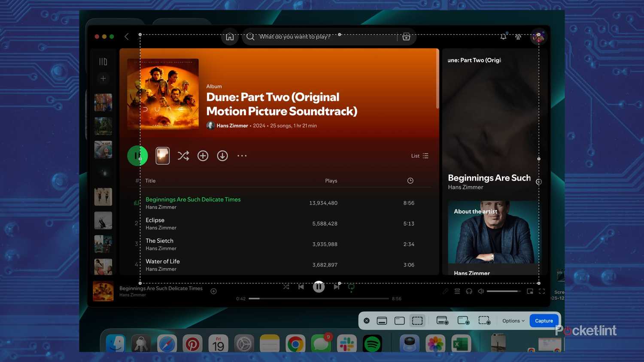The image size is (644, 362).
Task: Click the blue Capture button
Action: coord(544,320)
